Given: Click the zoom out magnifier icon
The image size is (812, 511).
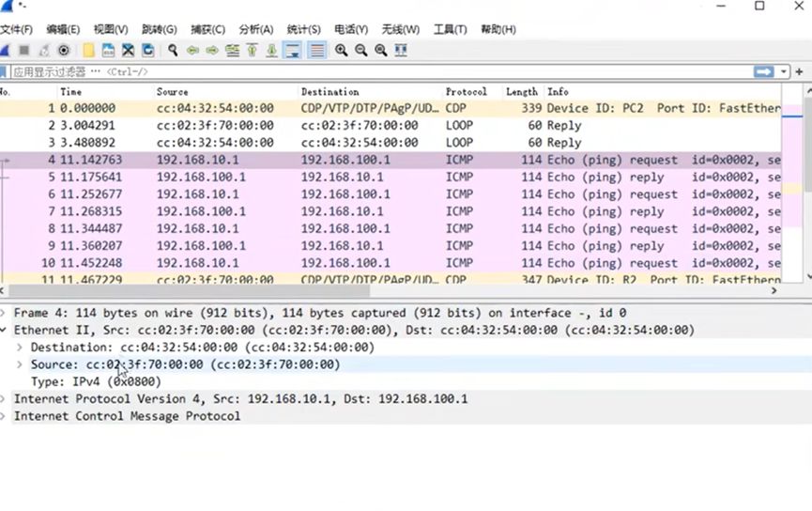Looking at the screenshot, I should coord(360,50).
